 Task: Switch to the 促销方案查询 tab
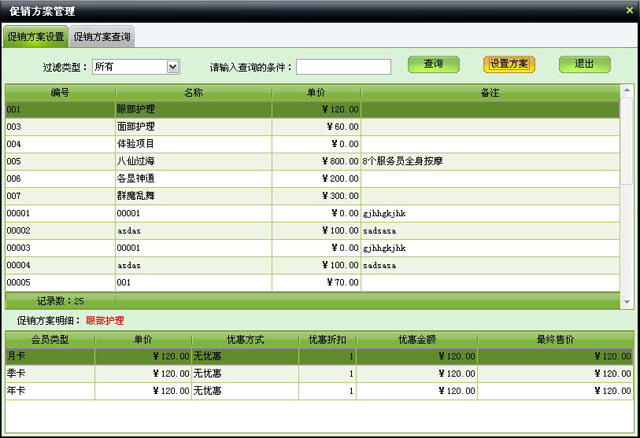102,37
